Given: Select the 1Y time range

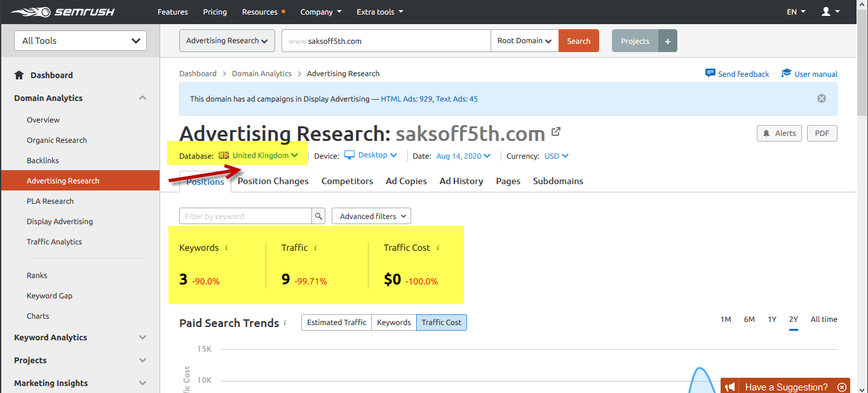Looking at the screenshot, I should pos(771,319).
